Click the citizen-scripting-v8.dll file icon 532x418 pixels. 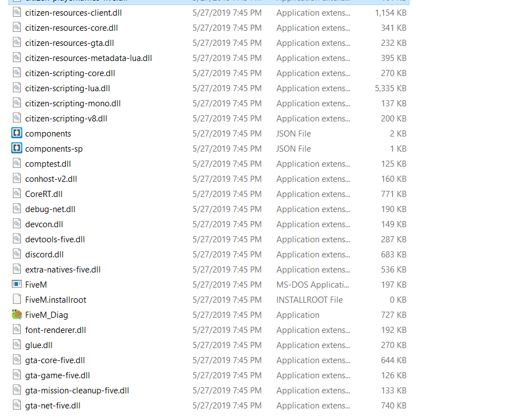click(x=17, y=118)
